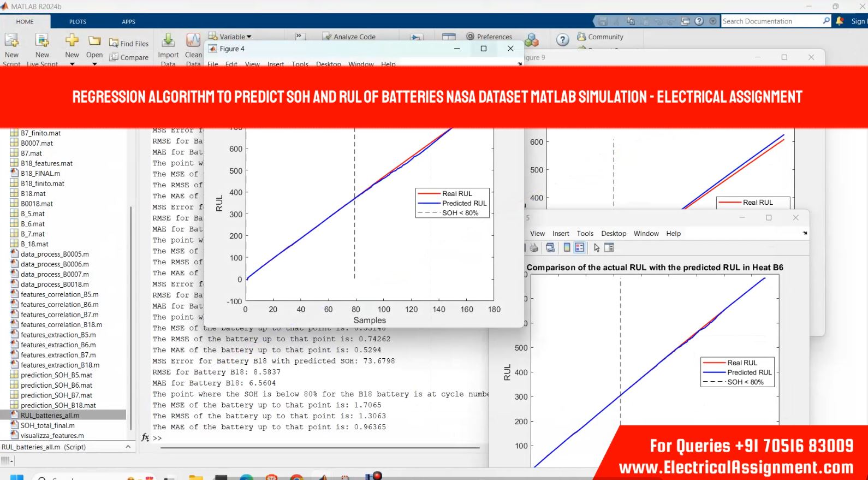Create a New Script
The image size is (868, 480).
coord(11,48)
